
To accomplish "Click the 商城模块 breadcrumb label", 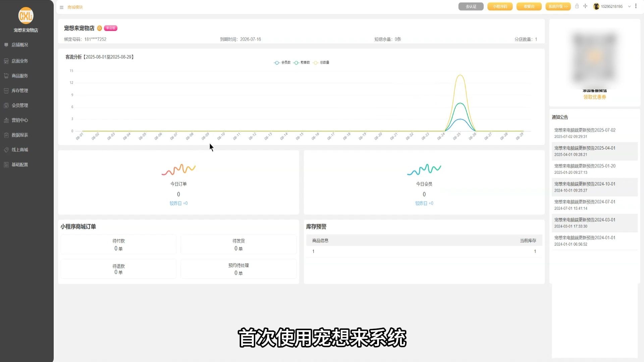I will [75, 7].
